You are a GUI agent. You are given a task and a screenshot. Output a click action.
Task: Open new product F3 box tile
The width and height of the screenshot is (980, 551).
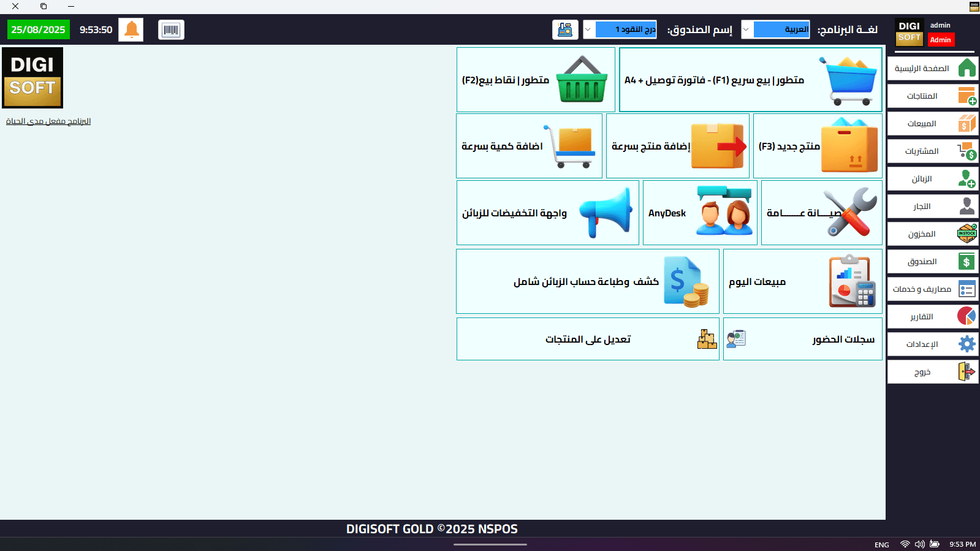coord(818,146)
